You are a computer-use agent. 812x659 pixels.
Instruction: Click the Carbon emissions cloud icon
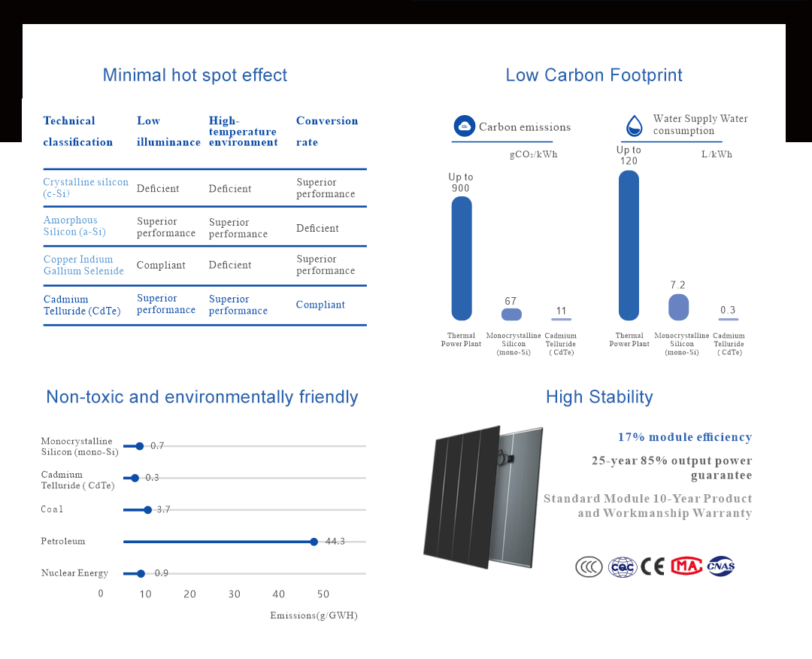465,126
